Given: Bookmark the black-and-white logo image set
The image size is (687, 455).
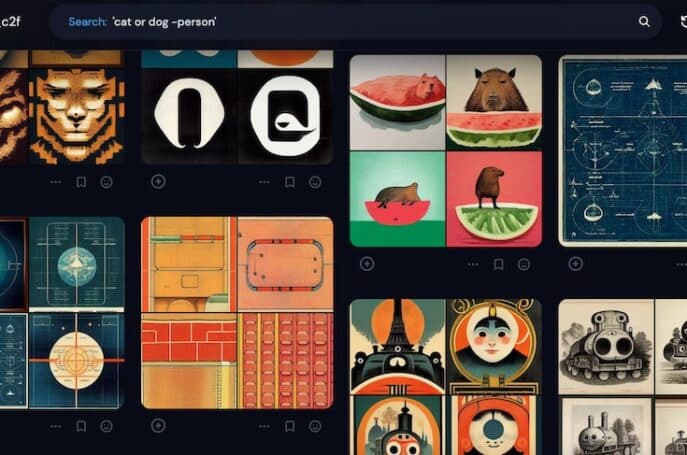Looking at the screenshot, I should pos(290,182).
